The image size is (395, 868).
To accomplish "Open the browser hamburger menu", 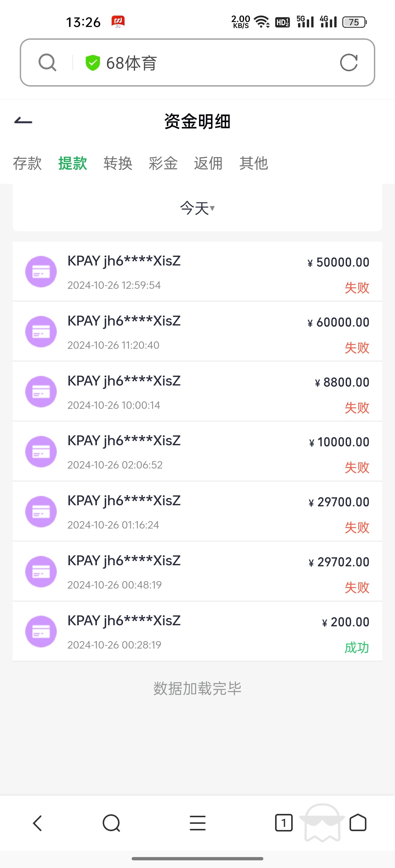I will [198, 823].
